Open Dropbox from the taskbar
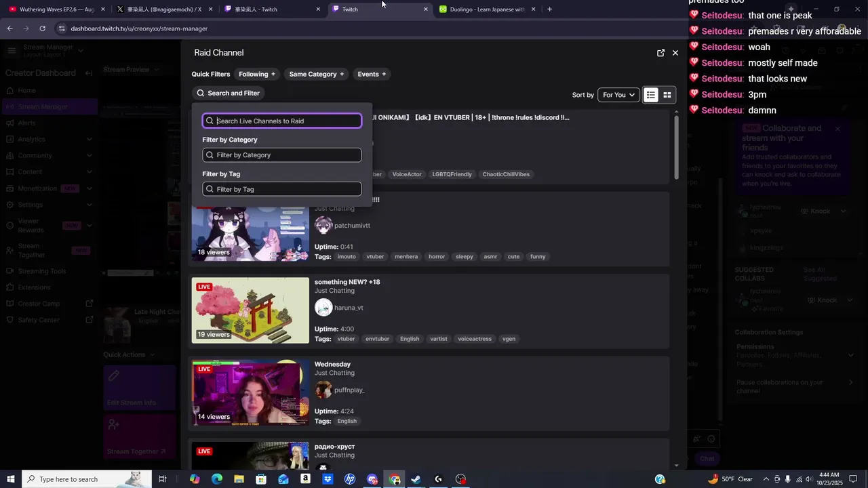868x488 pixels. [x=328, y=479]
